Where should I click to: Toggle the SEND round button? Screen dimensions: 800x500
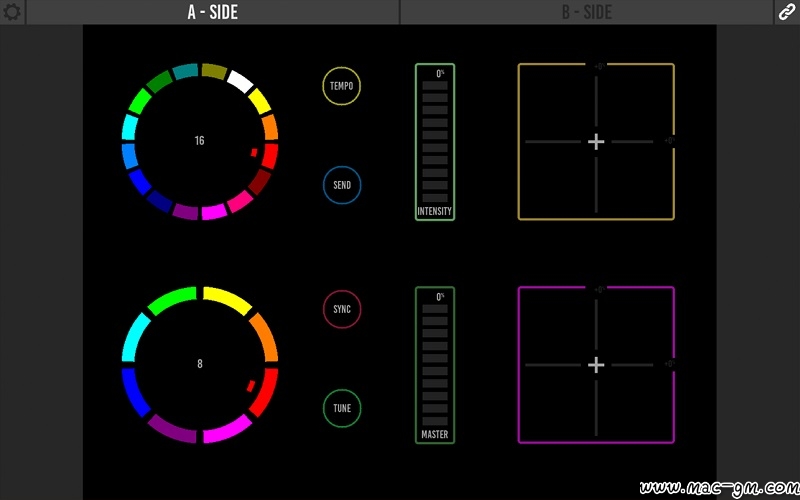pyautogui.click(x=342, y=185)
